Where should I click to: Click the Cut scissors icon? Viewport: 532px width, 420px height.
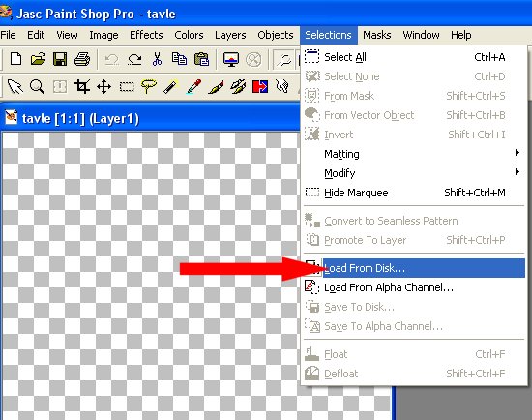tap(157, 59)
